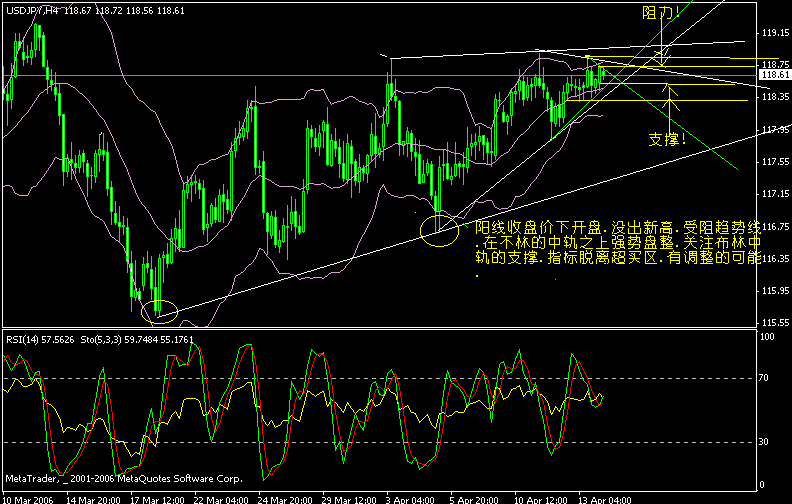This screenshot has width=792, height=504.
Task: Click the 3 Apr 04:00 time label
Action: coord(410,499)
